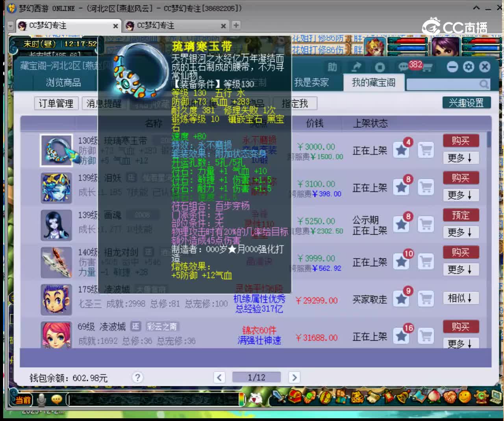Image resolution: width=504 pixels, height=421 pixels.
Task: Open the smiley face icon in bottom toolbar
Action: pos(465,396)
